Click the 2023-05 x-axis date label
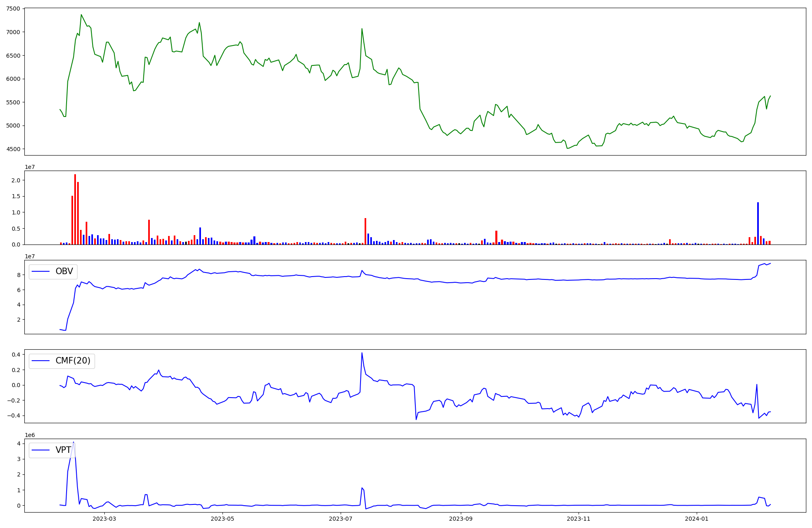The width and height of the screenshot is (812, 528). (x=222, y=519)
